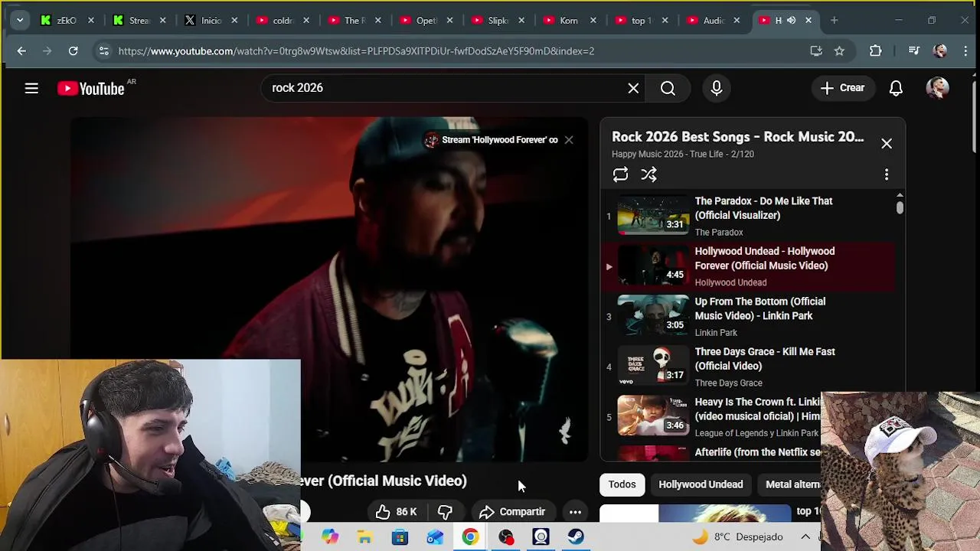
Task: Click the Compartir share button
Action: (x=511, y=511)
